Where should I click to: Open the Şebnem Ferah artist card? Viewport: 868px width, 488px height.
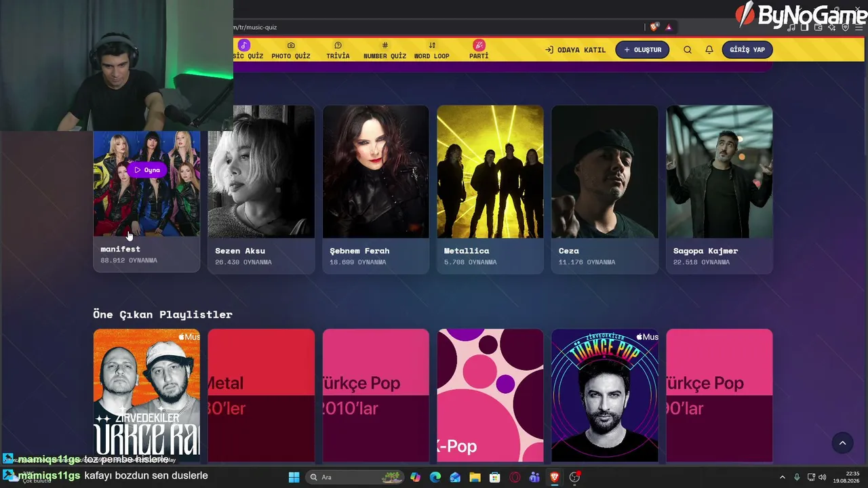coord(376,190)
